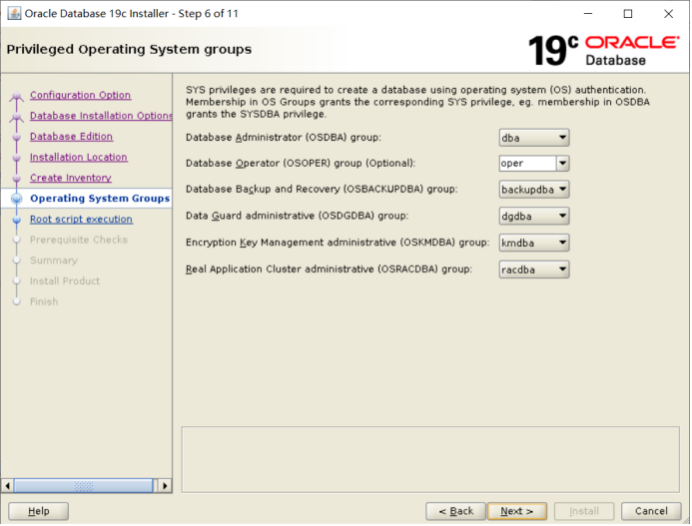The width and height of the screenshot is (692, 526).
Task: Proceed with the Next button
Action: pos(517,511)
